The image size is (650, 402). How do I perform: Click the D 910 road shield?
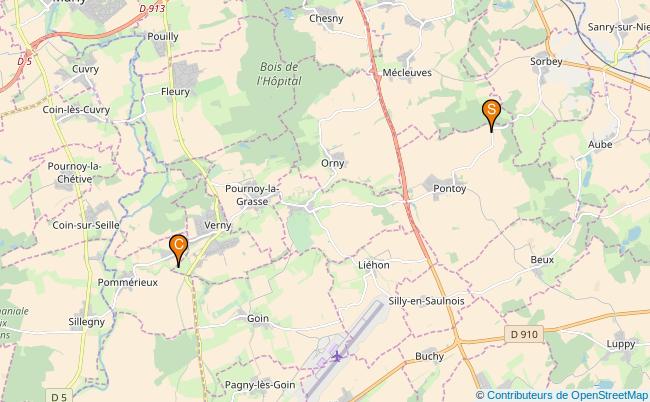(524, 334)
